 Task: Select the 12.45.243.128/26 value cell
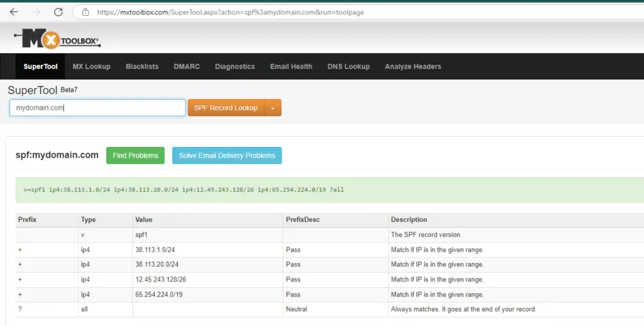pyautogui.click(x=208, y=280)
